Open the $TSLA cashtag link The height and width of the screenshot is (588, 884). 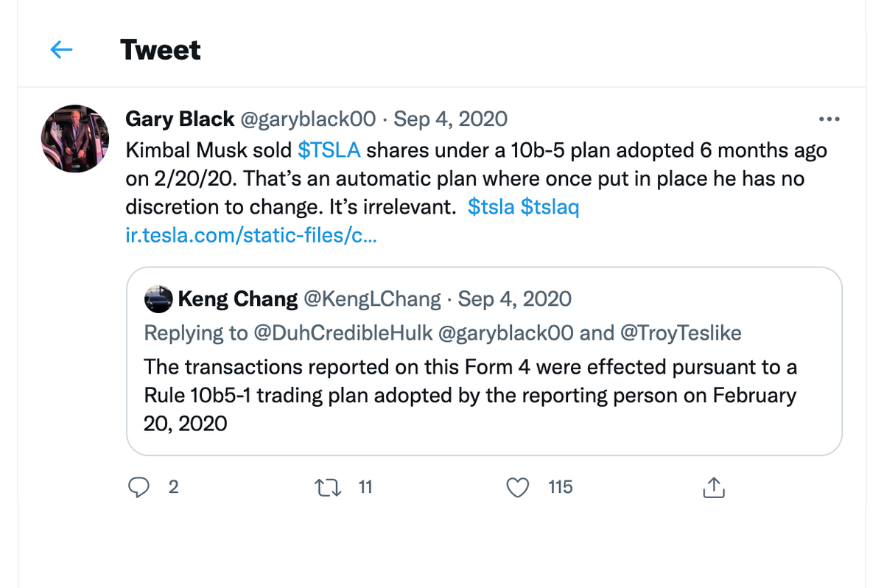coord(329,150)
